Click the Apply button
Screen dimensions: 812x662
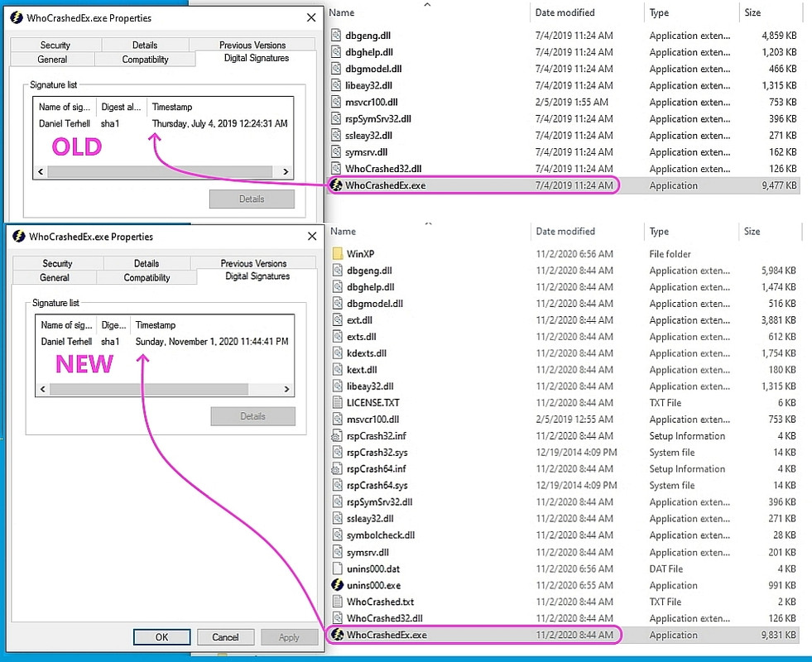(x=289, y=636)
